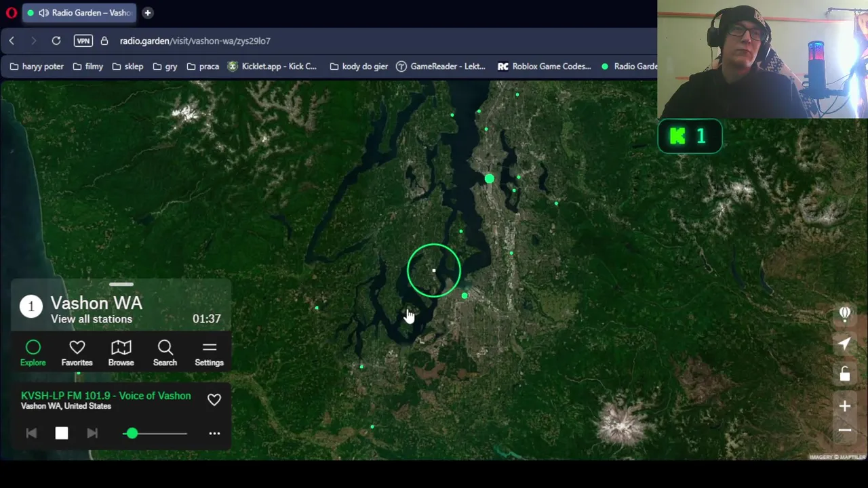Image resolution: width=868 pixels, height=488 pixels.
Task: Open the Opera menu icon
Action: click(x=11, y=13)
